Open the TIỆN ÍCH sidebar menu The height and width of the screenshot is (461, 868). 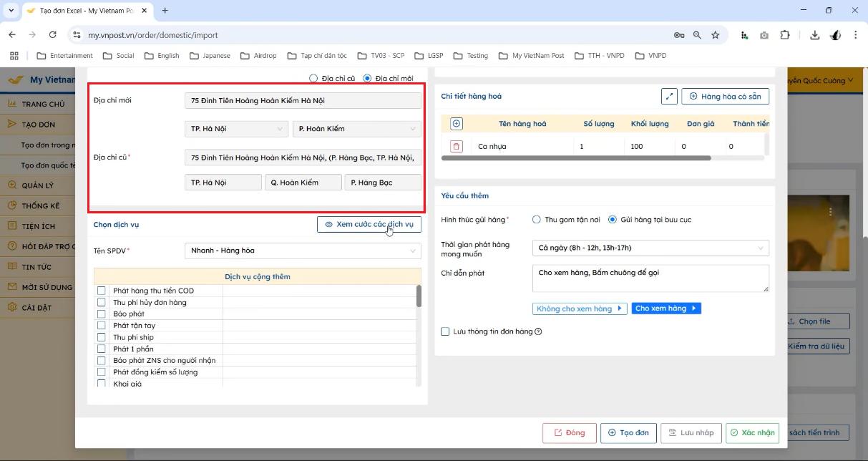point(37,226)
